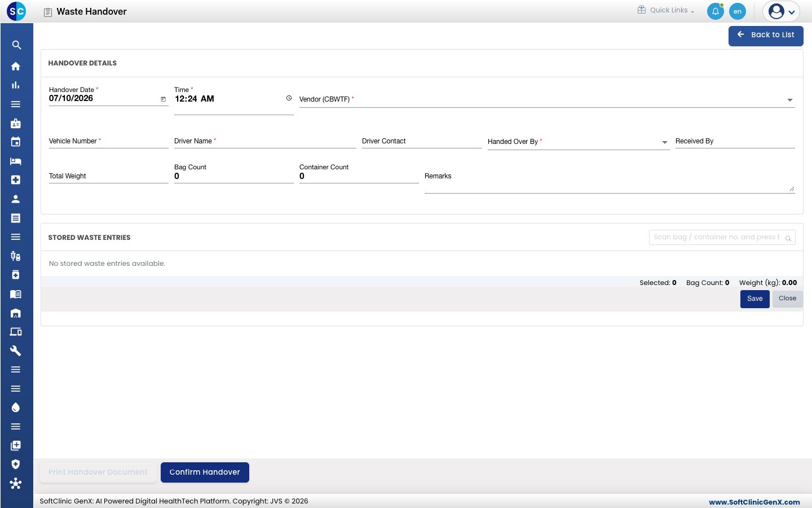The width and height of the screenshot is (812, 508).
Task: Open the bar chart analytics icon
Action: click(16, 85)
